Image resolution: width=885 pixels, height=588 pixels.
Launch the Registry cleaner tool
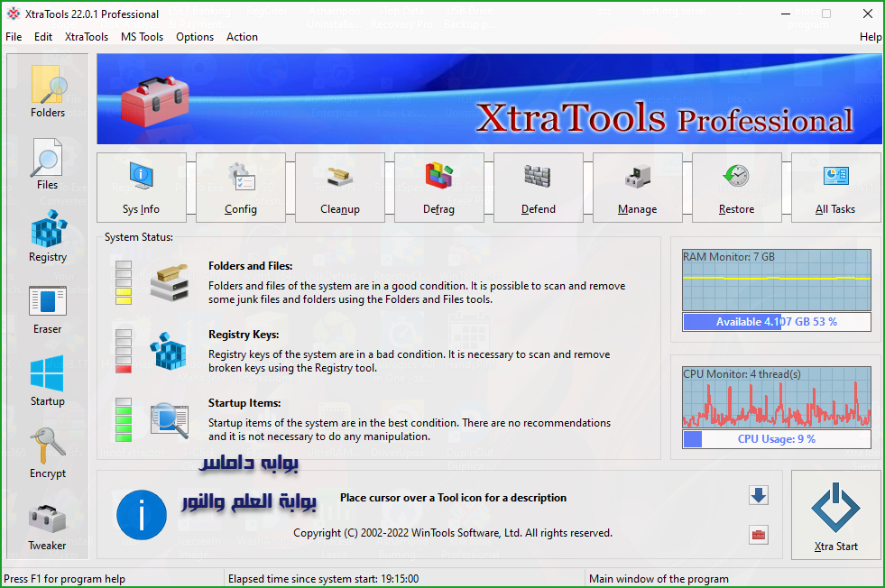(x=48, y=236)
